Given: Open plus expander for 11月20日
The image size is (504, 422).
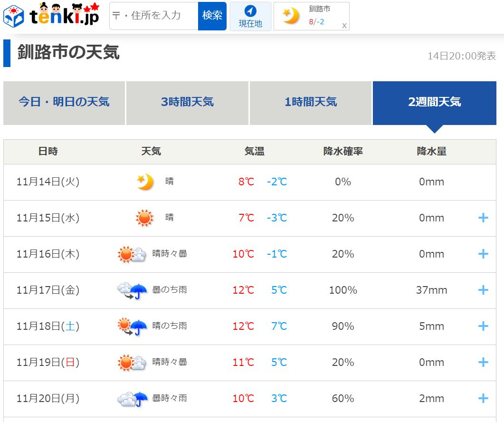Looking at the screenshot, I should [x=483, y=398].
